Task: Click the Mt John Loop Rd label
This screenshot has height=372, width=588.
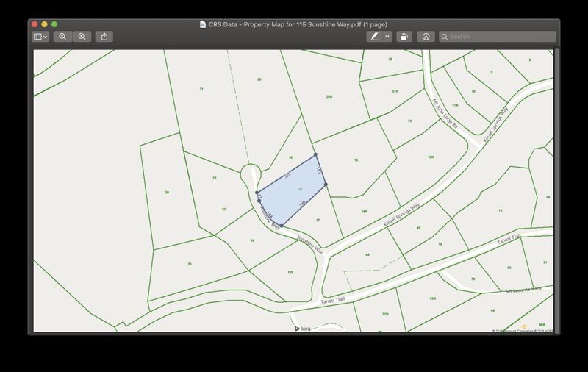Action: tap(445, 113)
